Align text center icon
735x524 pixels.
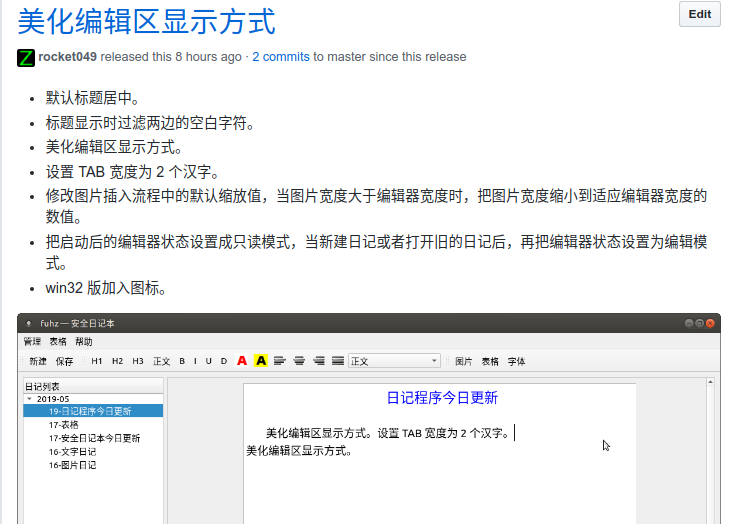(x=299, y=361)
